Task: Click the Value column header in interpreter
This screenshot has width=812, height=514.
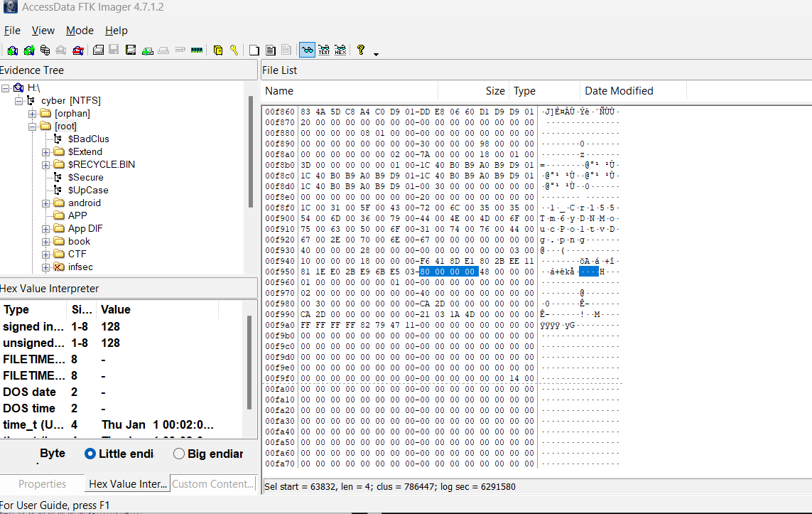Action: (x=158, y=310)
